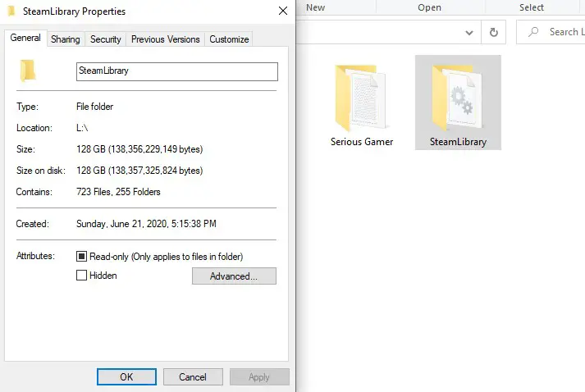This screenshot has height=392, width=585.
Task: Click the 'SteamLibrary' folder name label in Explorer
Action: click(x=458, y=142)
